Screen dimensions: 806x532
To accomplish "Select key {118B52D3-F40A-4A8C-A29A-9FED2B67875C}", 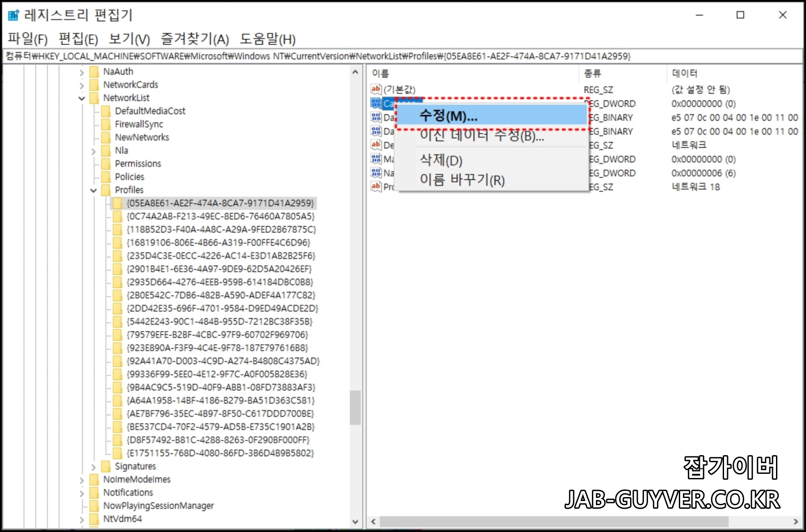I will click(x=221, y=230).
